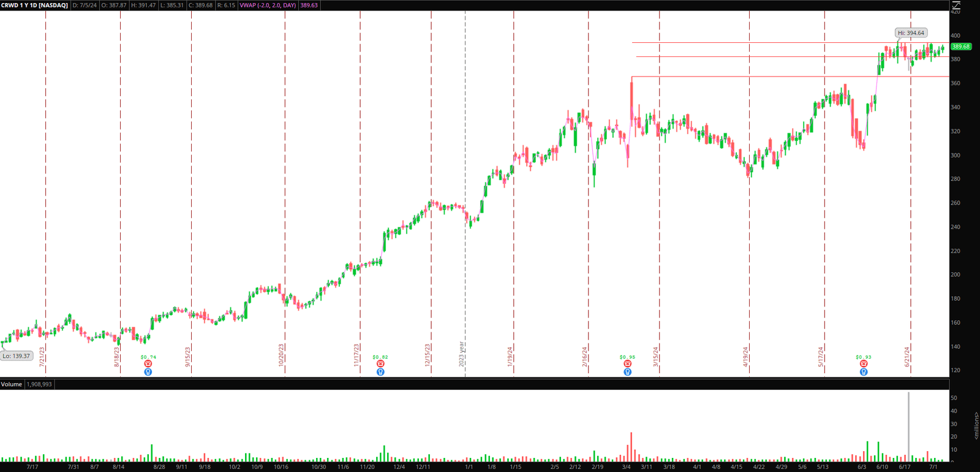The height and width of the screenshot is (472, 980).
Task: Click the blue earnings bulb under $0.82
Action: click(380, 372)
